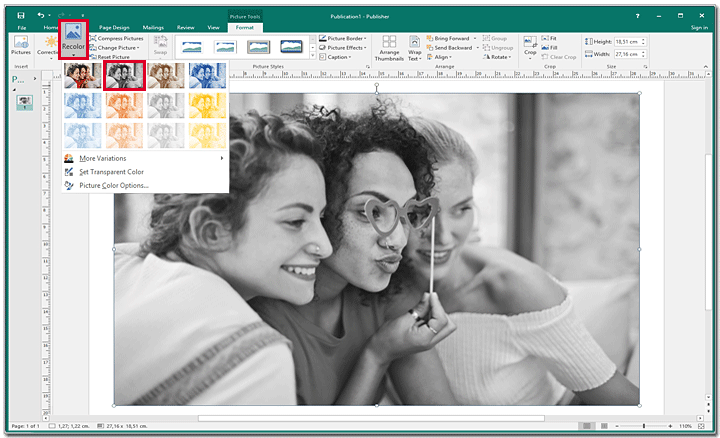This screenshot has height=438, width=720.
Task: Select the Grayscale recolor thumbnail
Action: (124, 76)
